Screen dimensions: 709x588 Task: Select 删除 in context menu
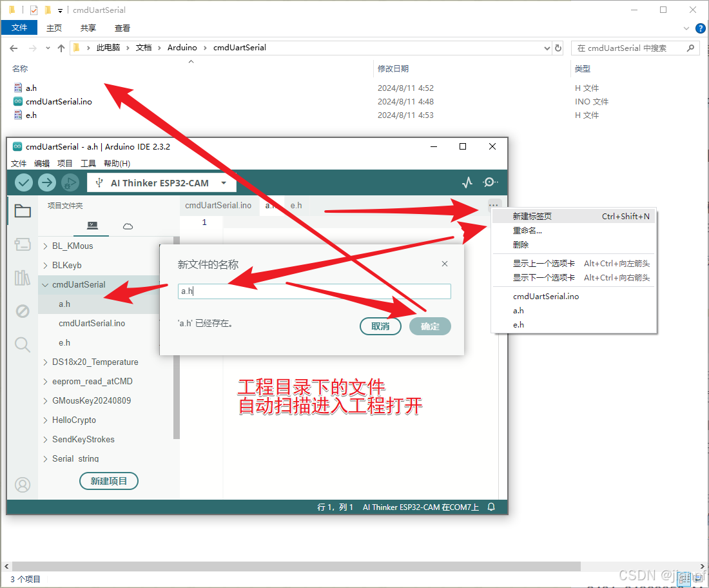(574, 245)
